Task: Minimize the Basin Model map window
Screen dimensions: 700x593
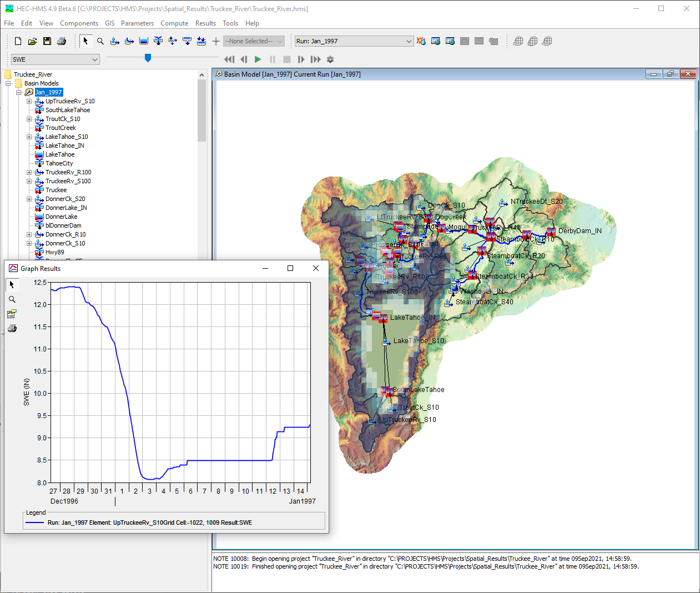Action: (x=654, y=74)
